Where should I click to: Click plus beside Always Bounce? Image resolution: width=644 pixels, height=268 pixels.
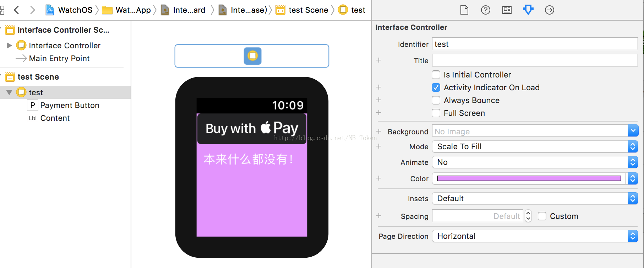(x=379, y=100)
